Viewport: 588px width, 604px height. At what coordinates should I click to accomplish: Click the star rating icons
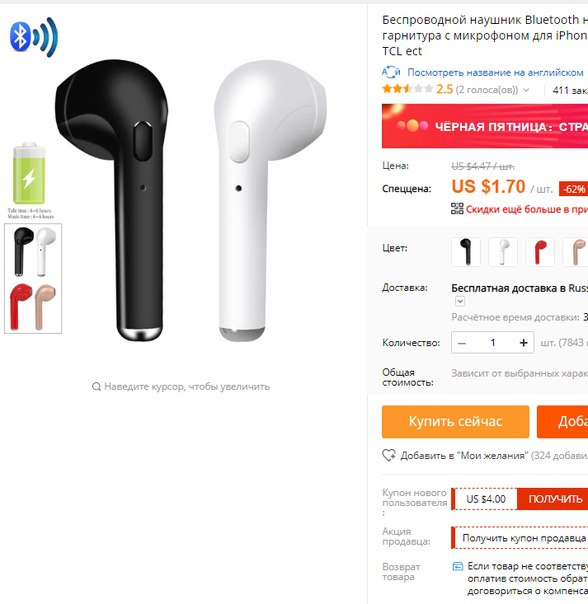(407, 89)
